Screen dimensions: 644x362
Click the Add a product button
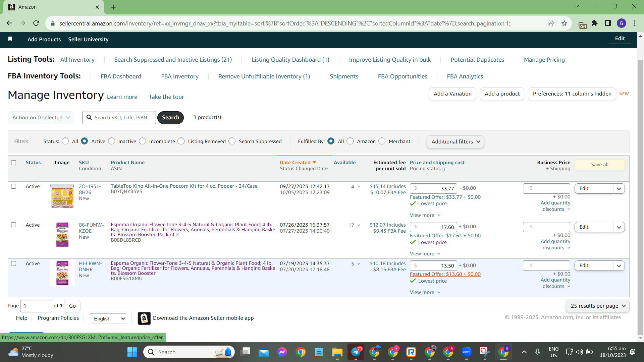(x=502, y=94)
